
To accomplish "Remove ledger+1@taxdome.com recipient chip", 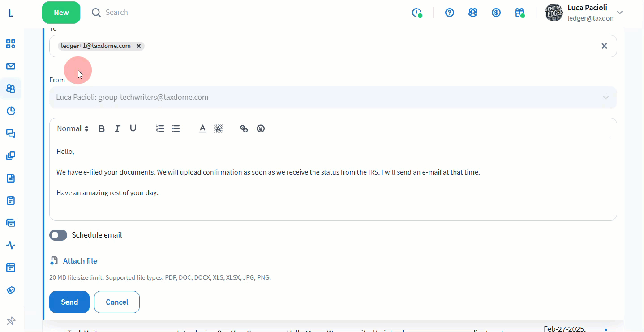I will click(139, 46).
